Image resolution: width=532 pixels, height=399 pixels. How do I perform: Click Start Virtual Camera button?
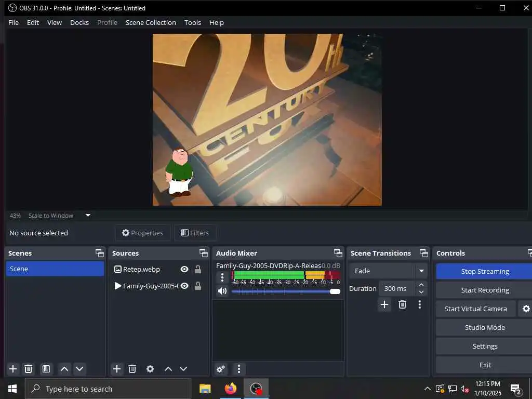476,309
